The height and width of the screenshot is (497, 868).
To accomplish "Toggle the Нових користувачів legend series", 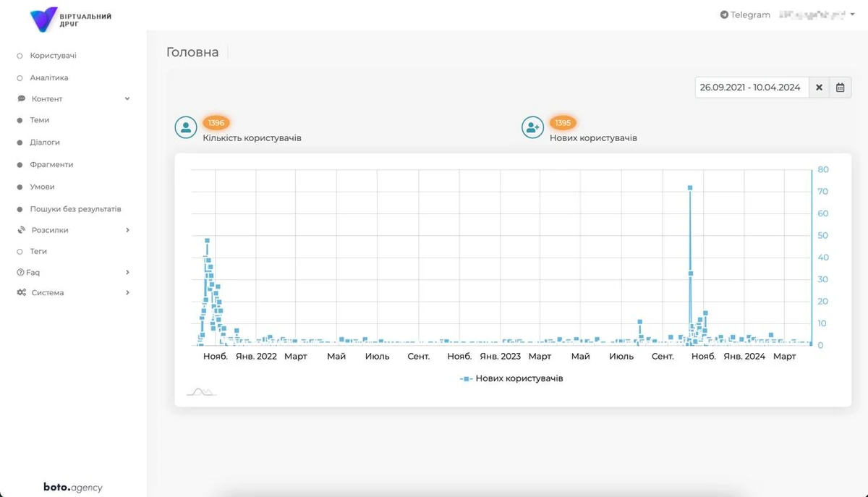I will [511, 378].
